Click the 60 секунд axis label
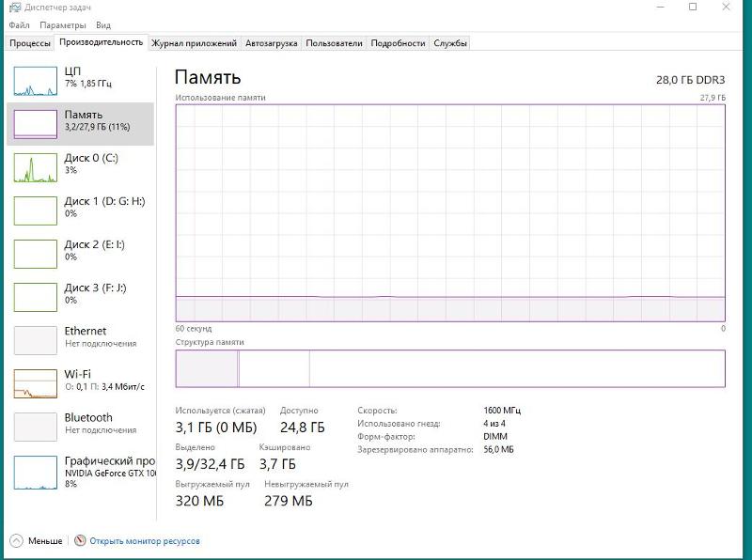Viewport: 752px width, 560px height. pos(194,329)
